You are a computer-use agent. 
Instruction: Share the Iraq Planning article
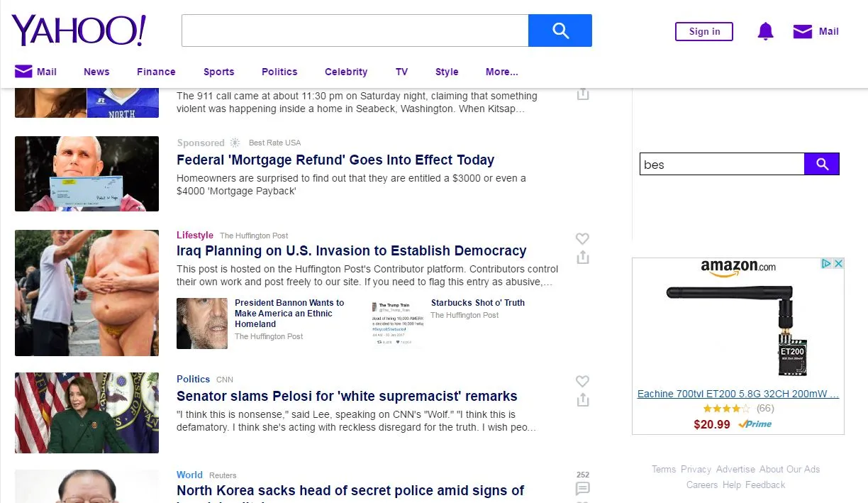(x=582, y=258)
